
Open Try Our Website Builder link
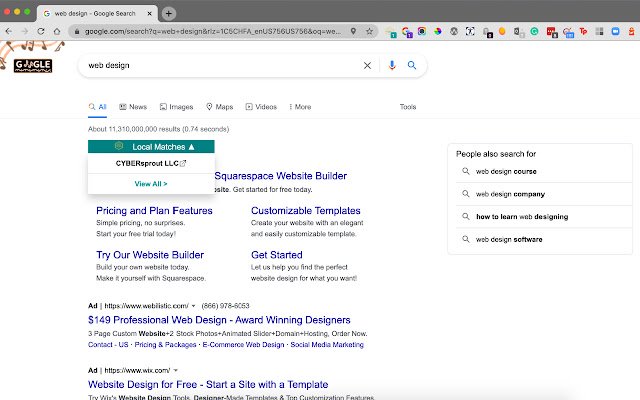tap(150, 255)
